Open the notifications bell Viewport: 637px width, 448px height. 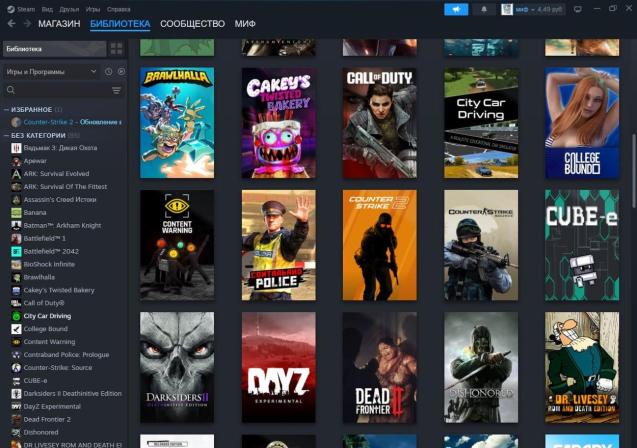click(x=485, y=9)
